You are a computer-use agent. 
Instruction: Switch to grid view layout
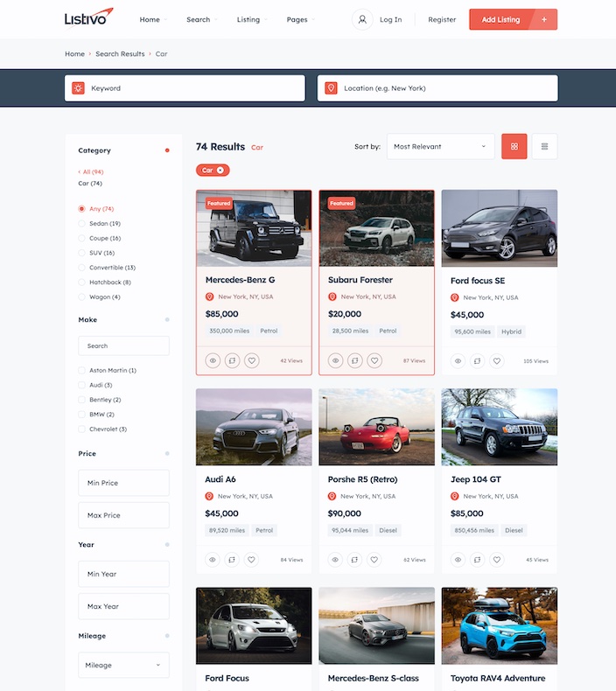514,147
